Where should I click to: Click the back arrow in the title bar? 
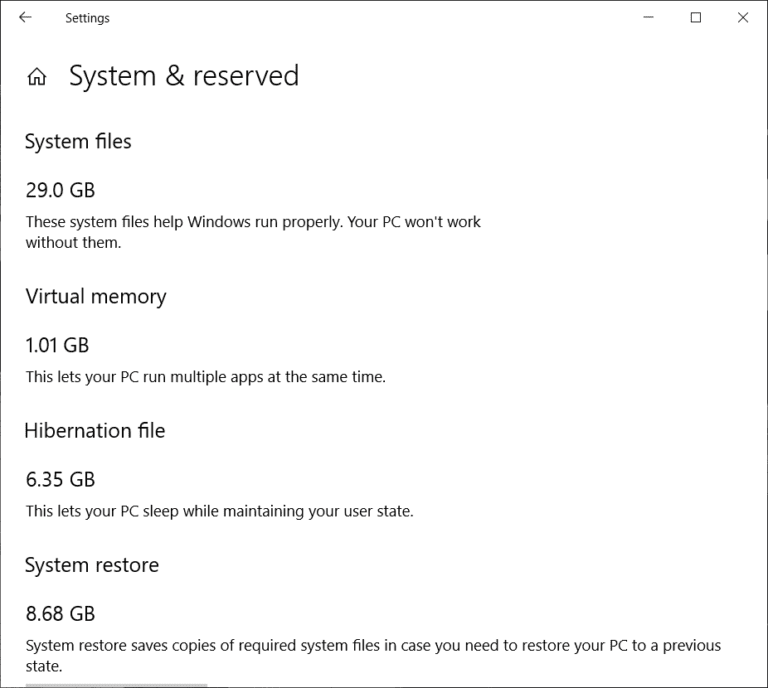pyautogui.click(x=25, y=18)
